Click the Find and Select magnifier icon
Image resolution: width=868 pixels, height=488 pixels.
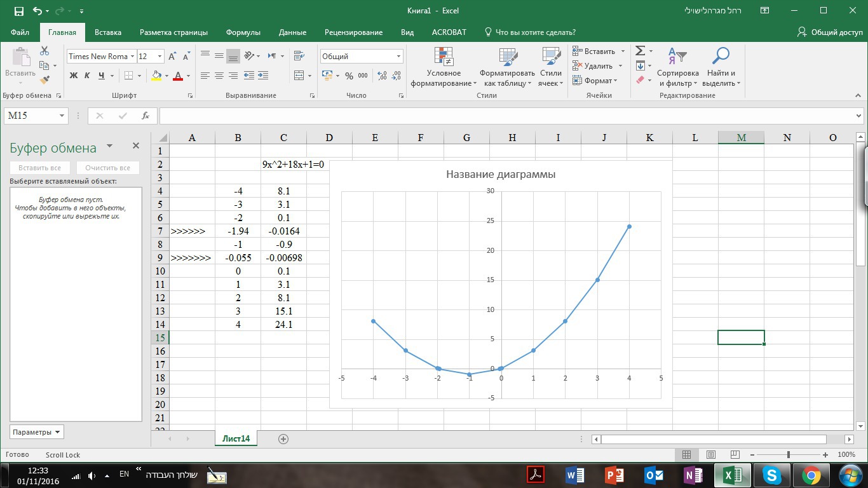pyautogui.click(x=720, y=57)
